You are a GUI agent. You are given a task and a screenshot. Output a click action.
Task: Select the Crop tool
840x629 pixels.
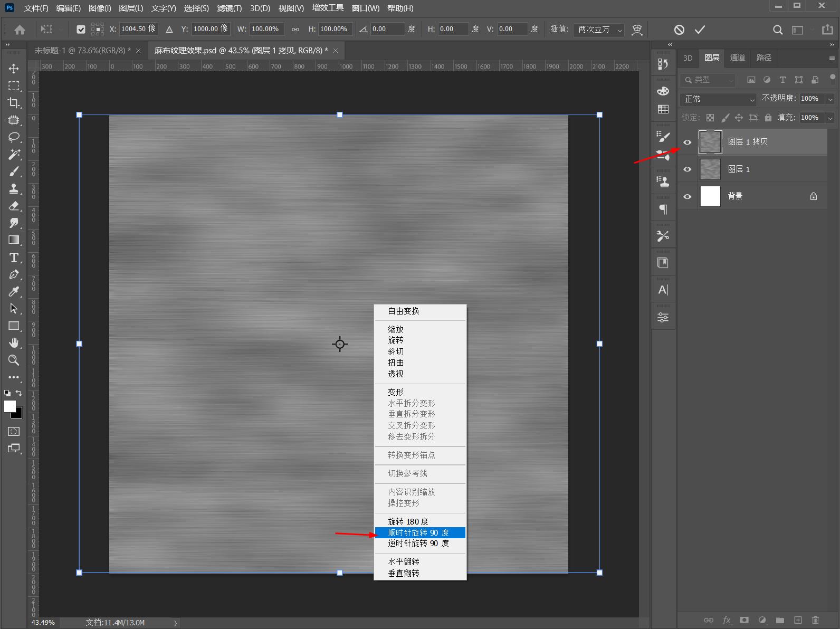click(x=14, y=103)
